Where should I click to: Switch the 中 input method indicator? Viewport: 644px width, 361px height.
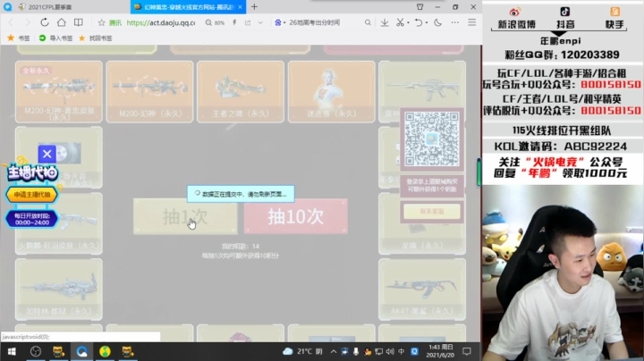click(402, 351)
